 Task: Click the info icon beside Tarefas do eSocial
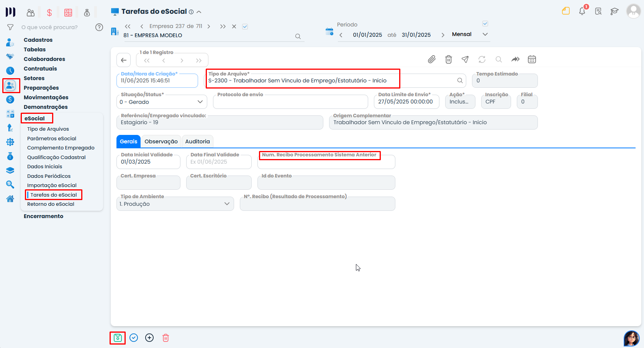click(191, 12)
